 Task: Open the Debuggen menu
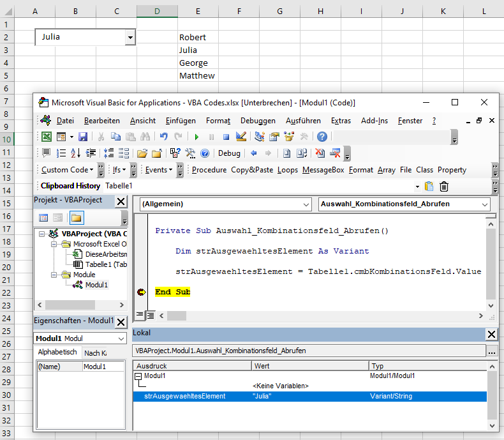pyautogui.click(x=258, y=121)
